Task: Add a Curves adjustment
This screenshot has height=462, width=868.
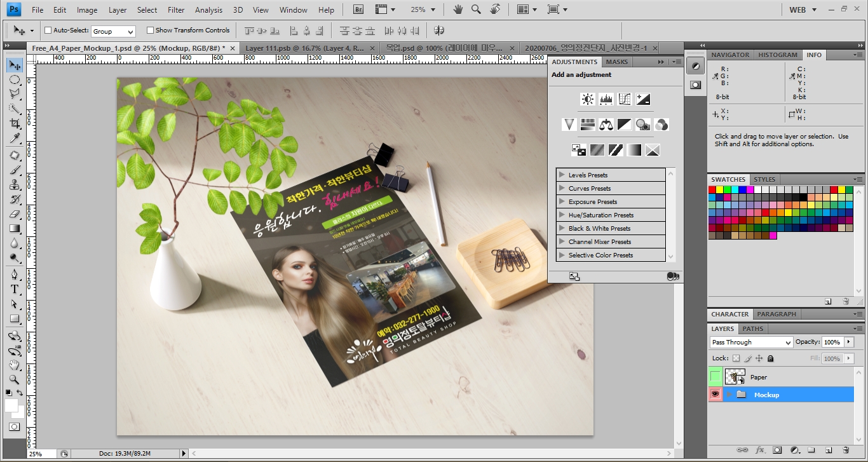Action: tap(625, 99)
